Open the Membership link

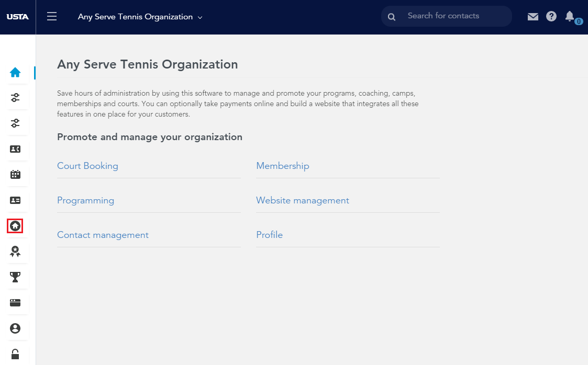[x=283, y=166]
